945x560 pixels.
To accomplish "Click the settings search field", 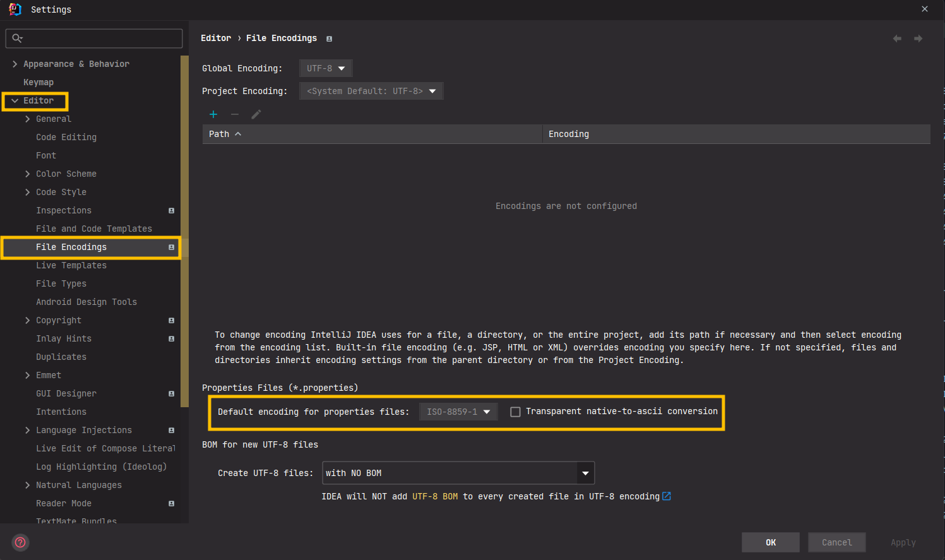I will tap(94, 39).
